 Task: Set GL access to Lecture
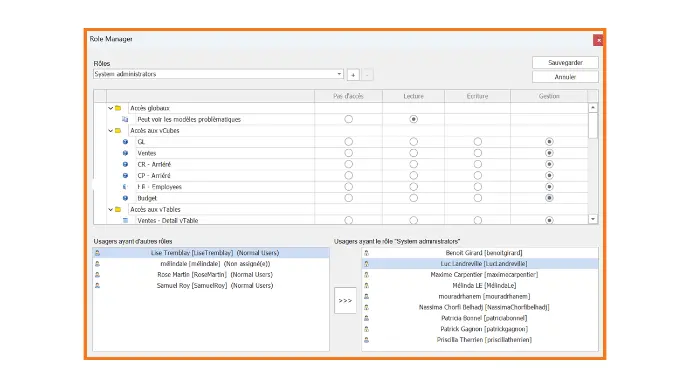click(x=414, y=142)
